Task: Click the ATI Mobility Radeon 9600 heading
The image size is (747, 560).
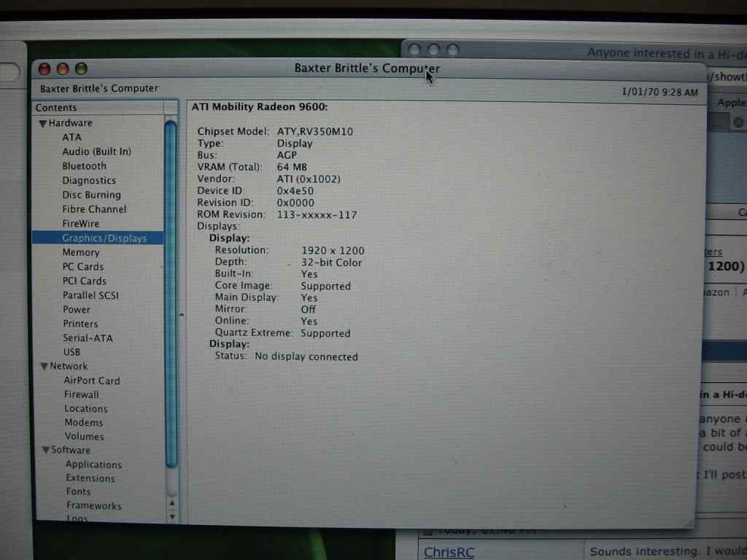Action: point(260,106)
